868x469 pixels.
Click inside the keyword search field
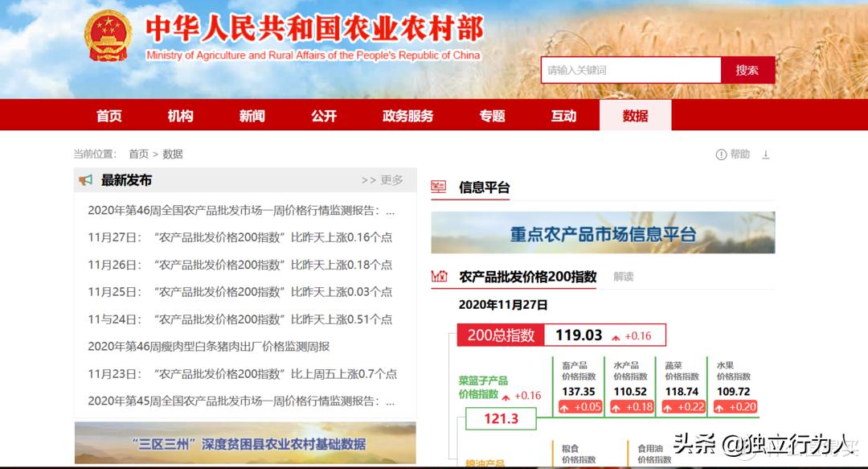(631, 70)
